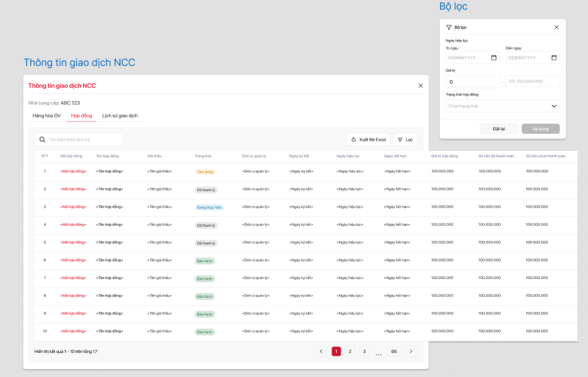Open the contract code link in row 1
This screenshot has height=377, width=588.
click(73, 171)
